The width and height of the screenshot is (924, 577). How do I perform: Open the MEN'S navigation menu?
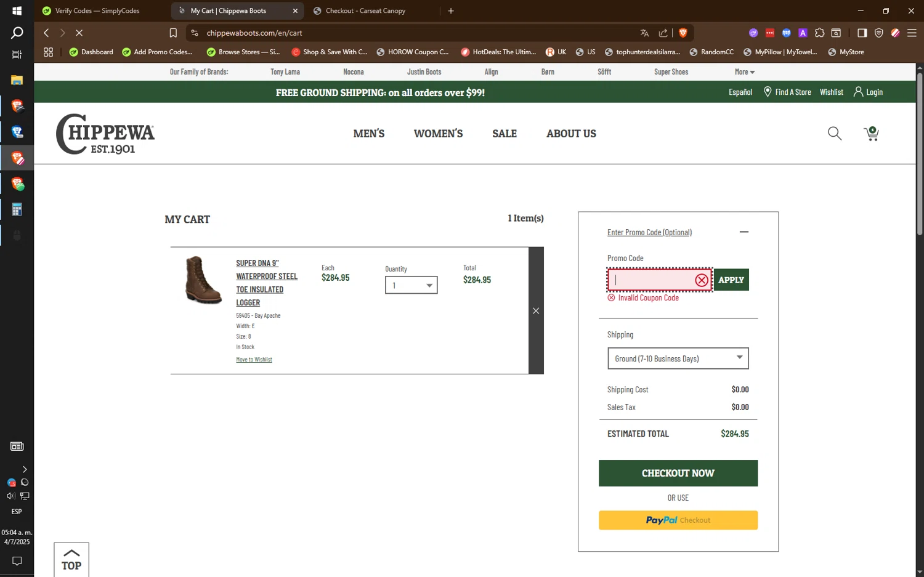tap(369, 134)
